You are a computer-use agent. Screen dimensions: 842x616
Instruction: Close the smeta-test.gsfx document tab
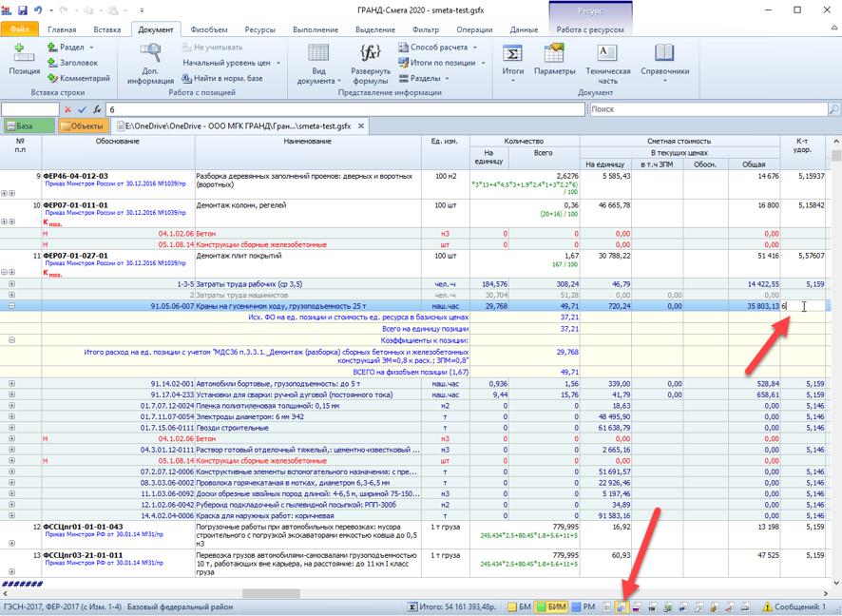(x=361, y=126)
